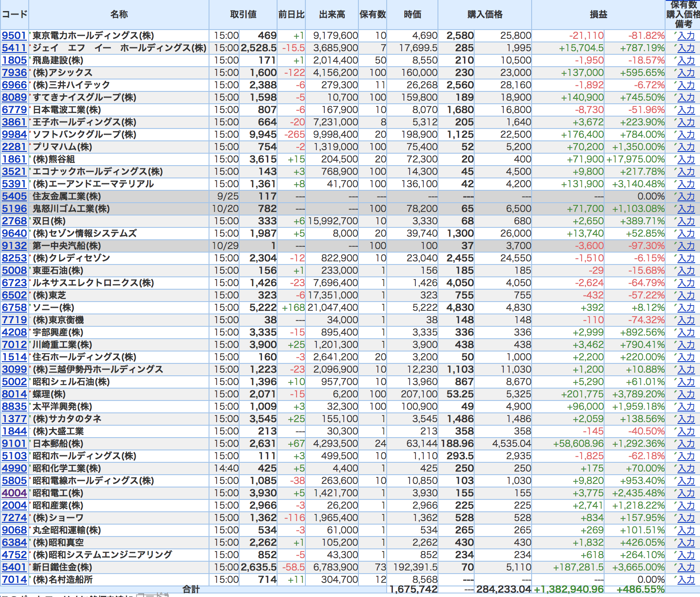This screenshot has height=597, width=700.
Task: Click the 新日鐵住金 profit +187,281.5
Action: 578,567
